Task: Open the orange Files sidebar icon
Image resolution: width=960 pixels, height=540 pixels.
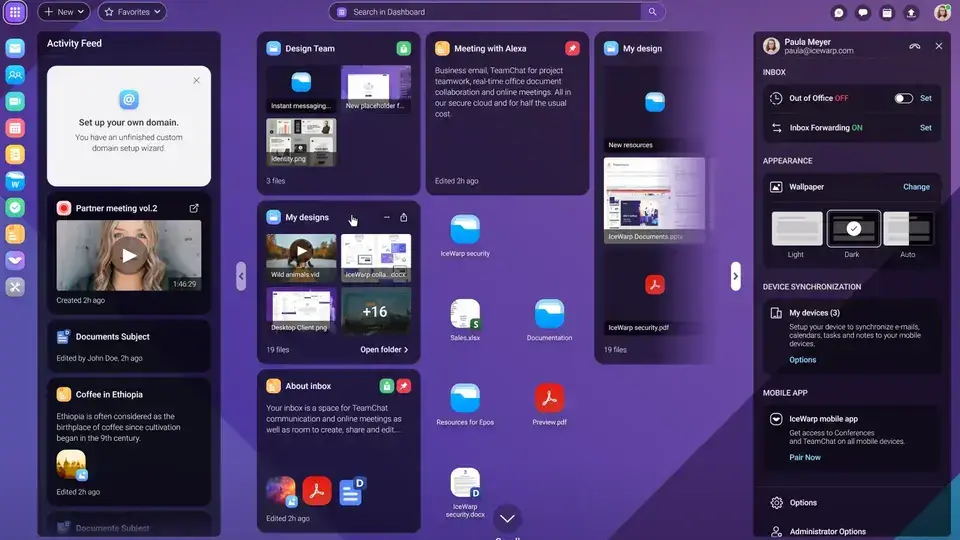Action: (x=15, y=234)
